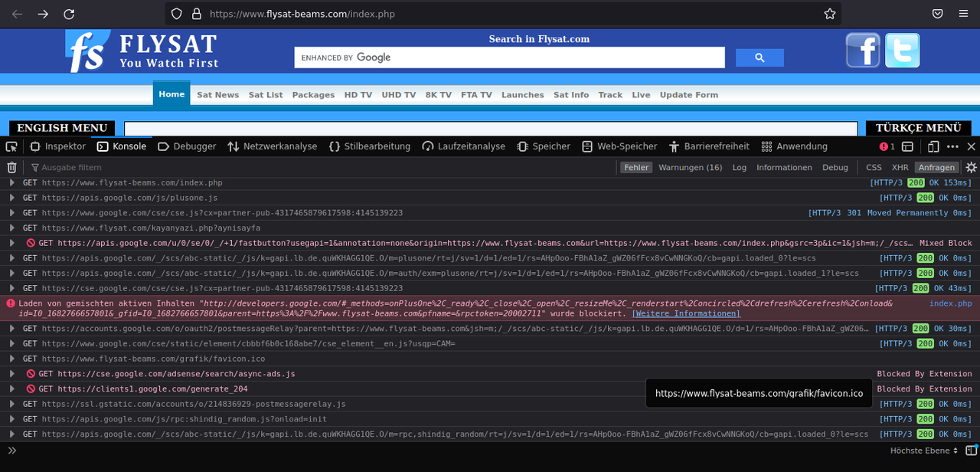Click the error count badge
Screen dimensions: 980x472
pos(887,146)
